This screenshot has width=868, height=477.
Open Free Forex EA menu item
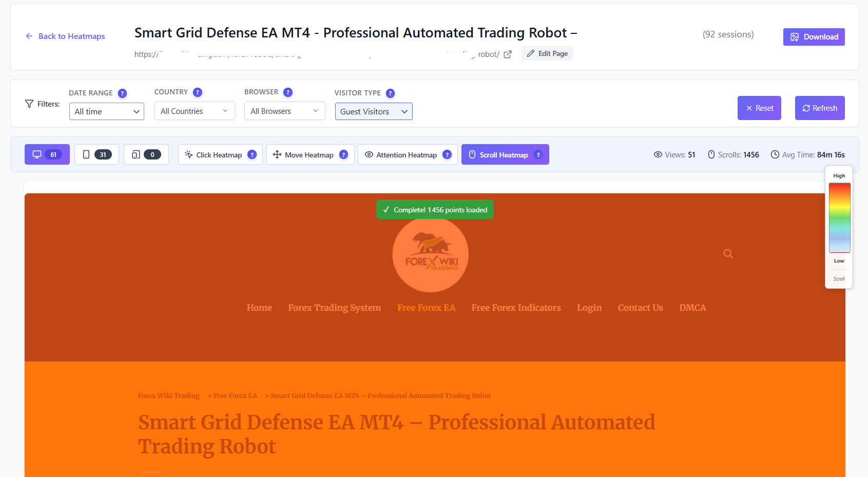click(x=426, y=308)
